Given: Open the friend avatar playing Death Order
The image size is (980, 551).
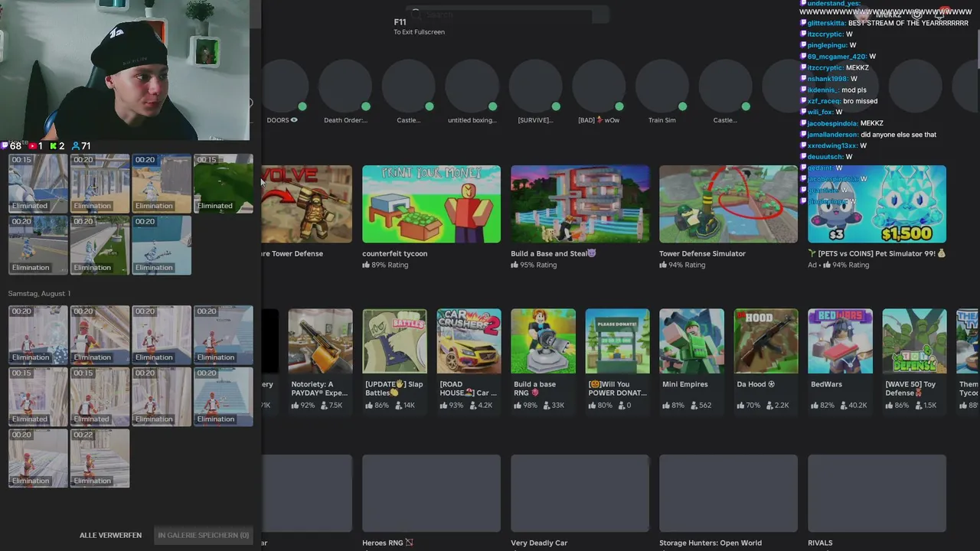Looking at the screenshot, I should point(345,86).
